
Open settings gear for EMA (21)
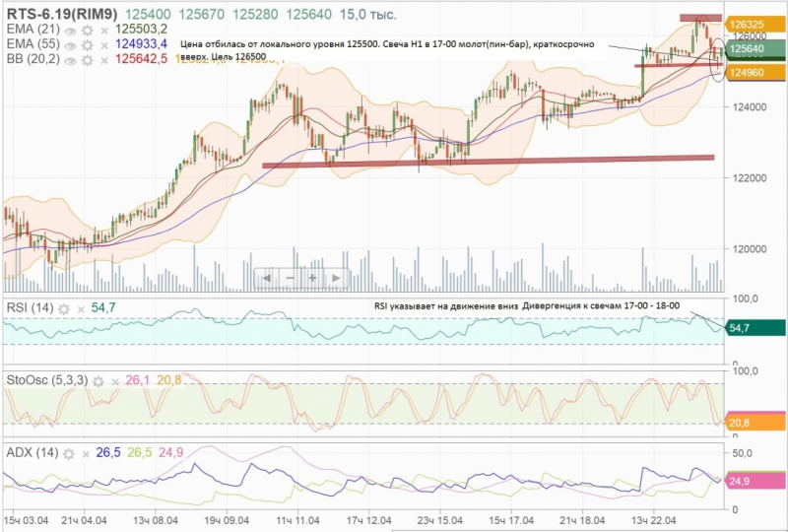coord(88,31)
